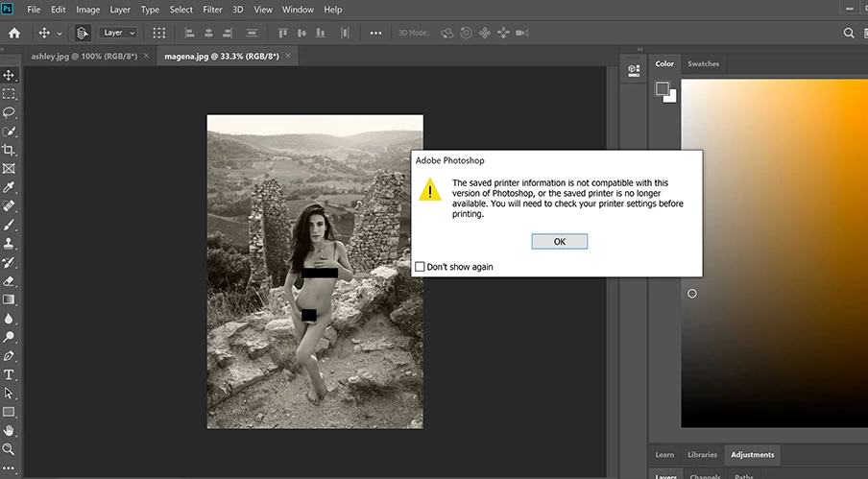Select the Crop tool

point(9,150)
